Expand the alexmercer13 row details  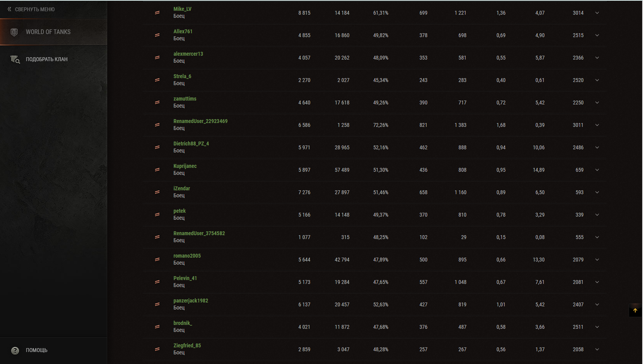pos(597,58)
